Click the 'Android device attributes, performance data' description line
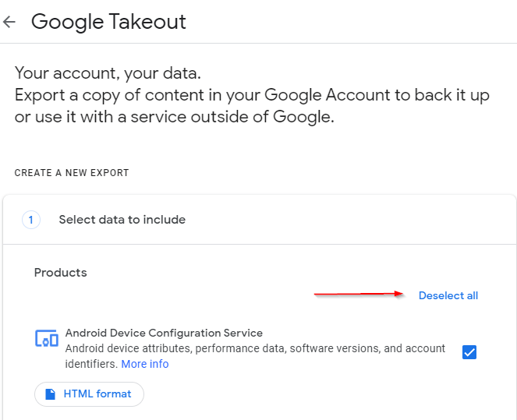Screen dimensions: 517x420 coord(175,348)
